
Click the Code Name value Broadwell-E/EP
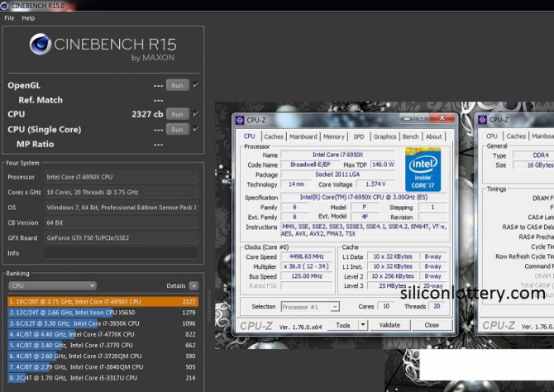coord(310,165)
